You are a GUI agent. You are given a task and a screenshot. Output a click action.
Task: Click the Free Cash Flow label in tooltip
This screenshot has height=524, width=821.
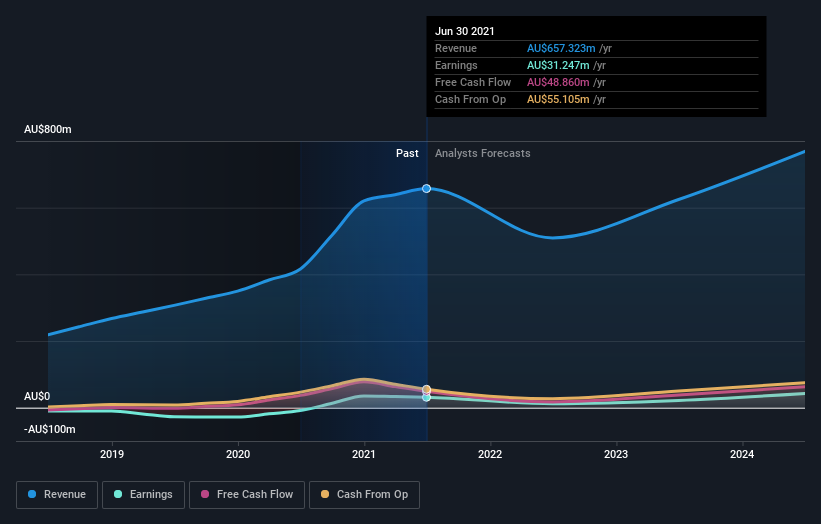point(473,82)
